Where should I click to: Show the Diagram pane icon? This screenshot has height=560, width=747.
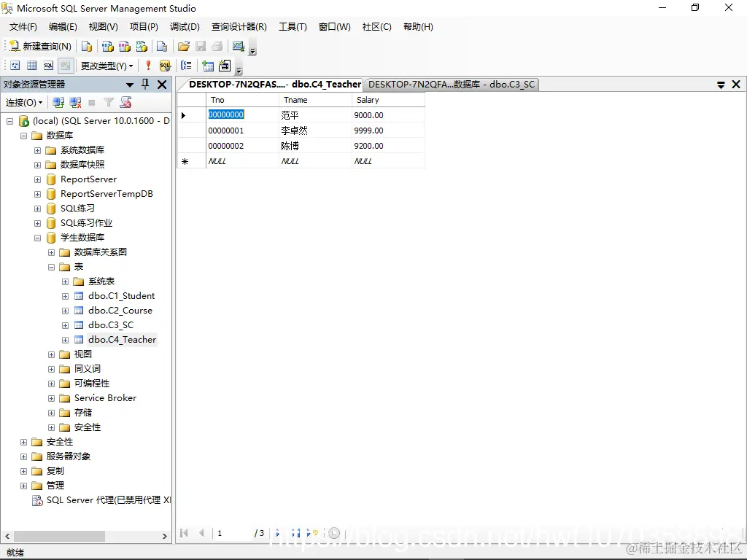(15, 65)
